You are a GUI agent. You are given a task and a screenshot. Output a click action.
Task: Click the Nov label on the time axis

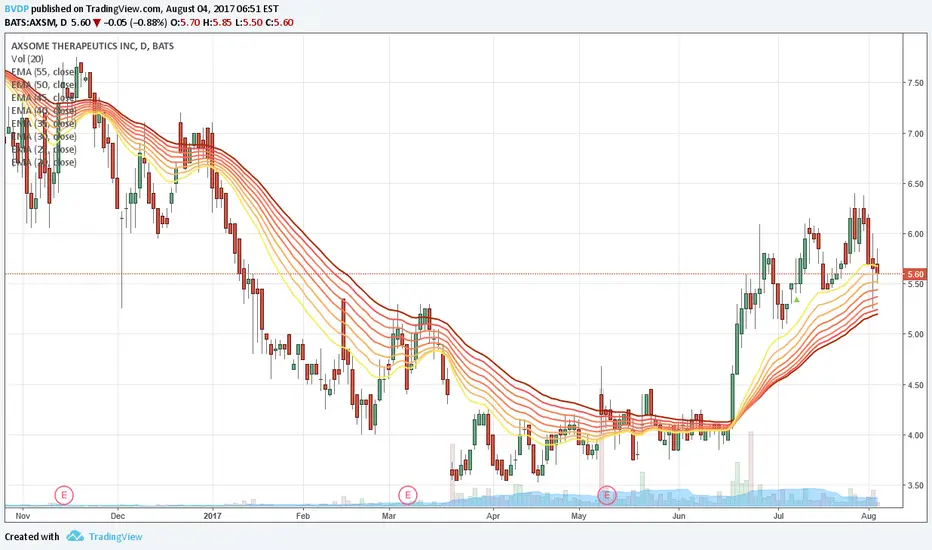pyautogui.click(x=23, y=516)
